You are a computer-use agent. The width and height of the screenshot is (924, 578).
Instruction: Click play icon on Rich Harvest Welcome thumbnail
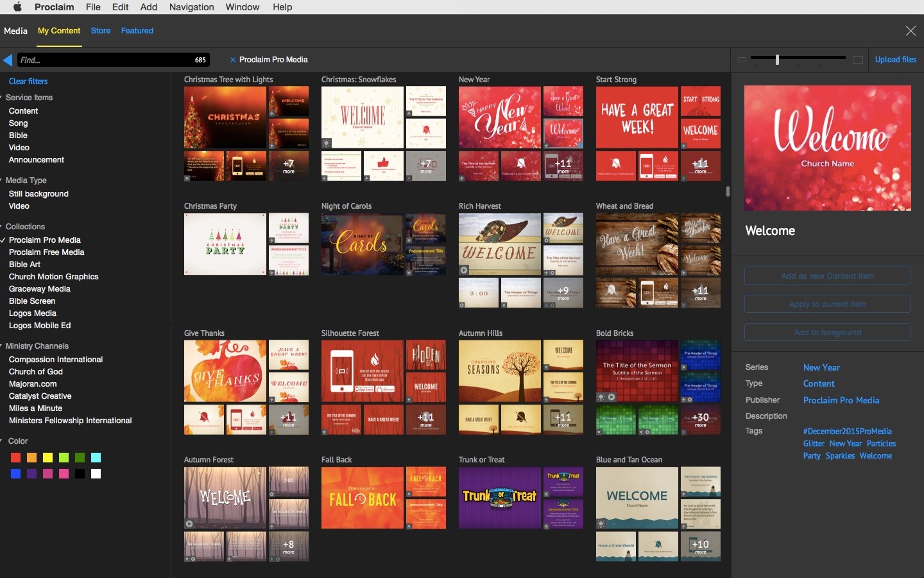(464, 270)
